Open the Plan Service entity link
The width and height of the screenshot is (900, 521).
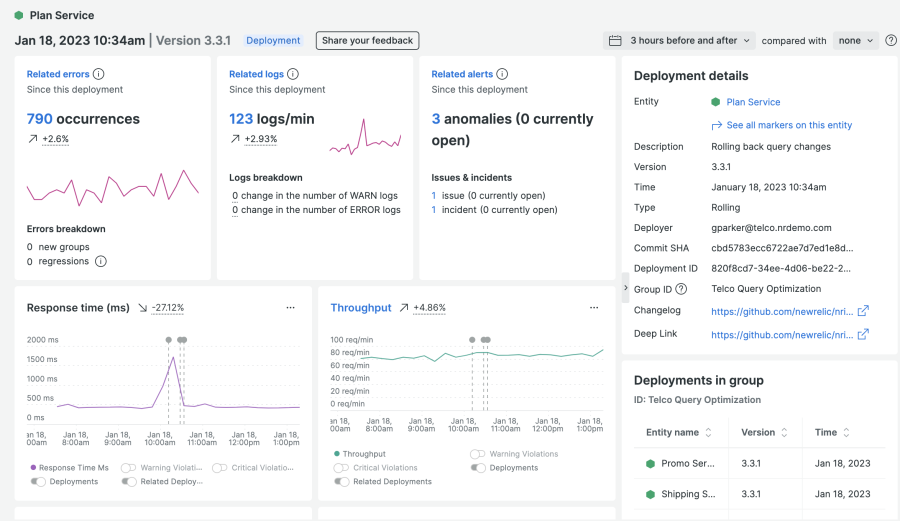click(753, 102)
